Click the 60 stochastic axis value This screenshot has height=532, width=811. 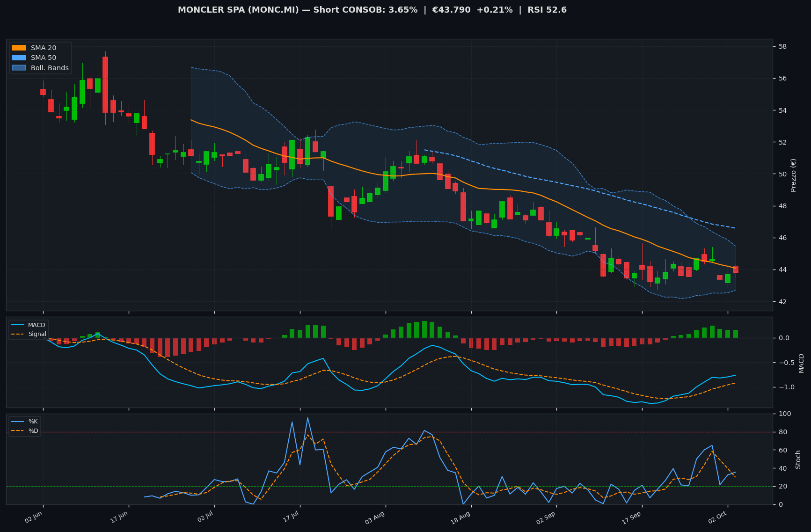click(782, 450)
